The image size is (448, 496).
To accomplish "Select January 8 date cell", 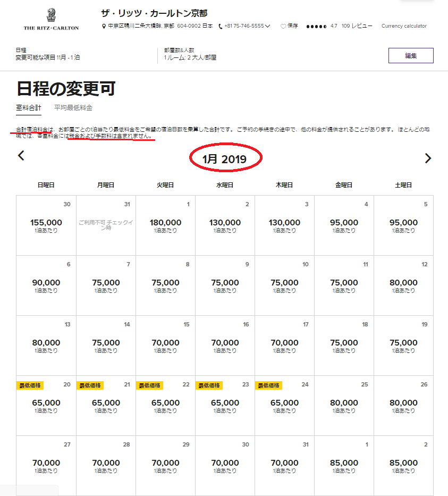I will point(165,285).
